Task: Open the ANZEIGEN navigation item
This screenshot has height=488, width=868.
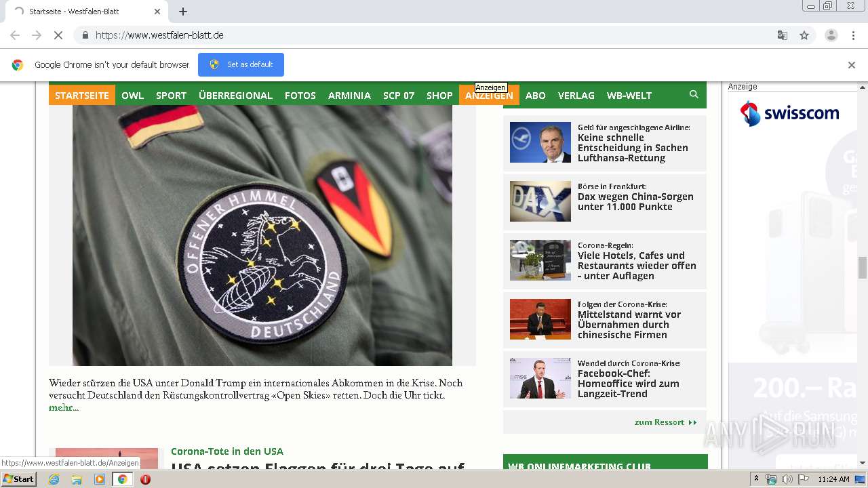Action: point(489,96)
